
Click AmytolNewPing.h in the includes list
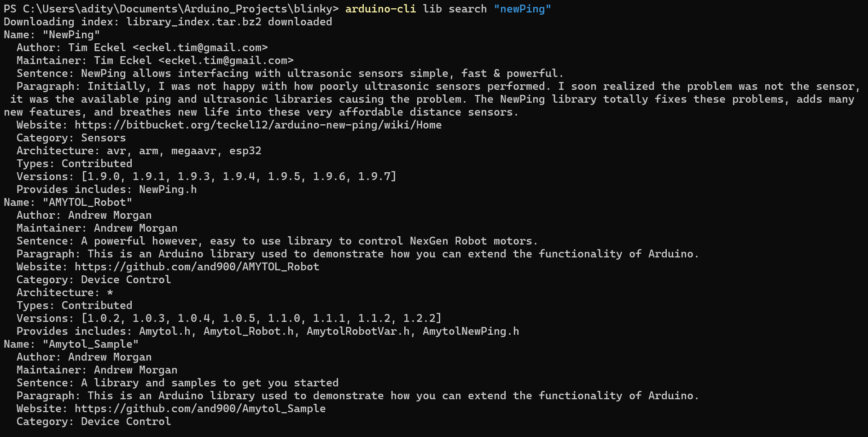(471, 332)
